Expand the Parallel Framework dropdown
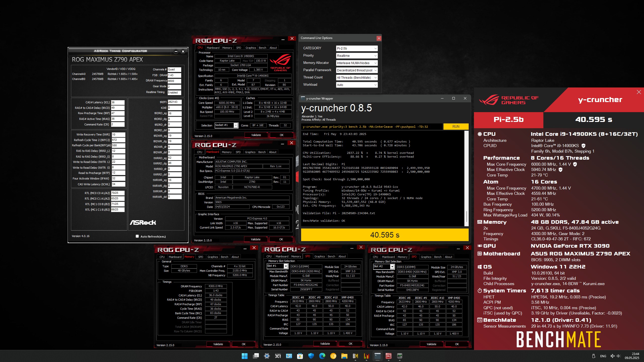 coord(357,70)
